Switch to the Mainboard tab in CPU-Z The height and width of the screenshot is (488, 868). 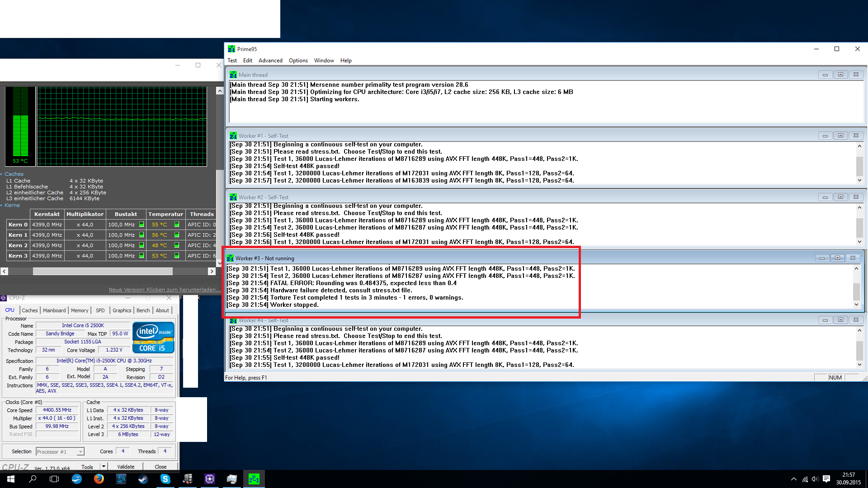click(54, 310)
